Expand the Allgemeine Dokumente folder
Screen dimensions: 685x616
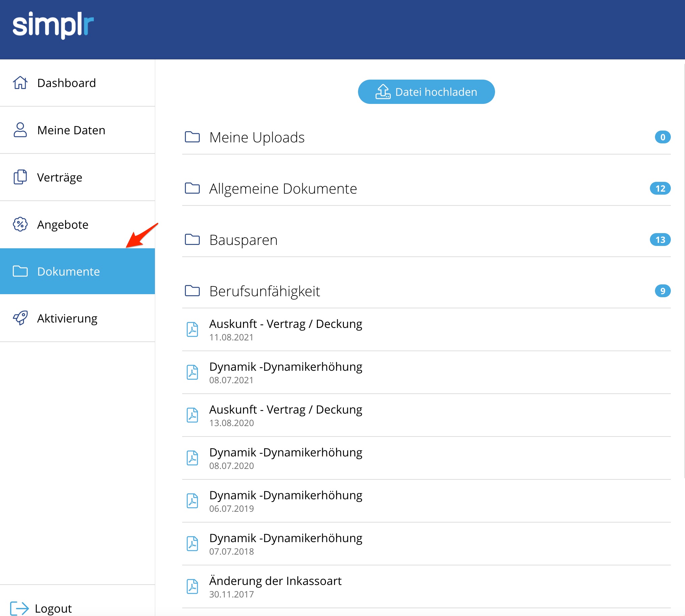(283, 189)
